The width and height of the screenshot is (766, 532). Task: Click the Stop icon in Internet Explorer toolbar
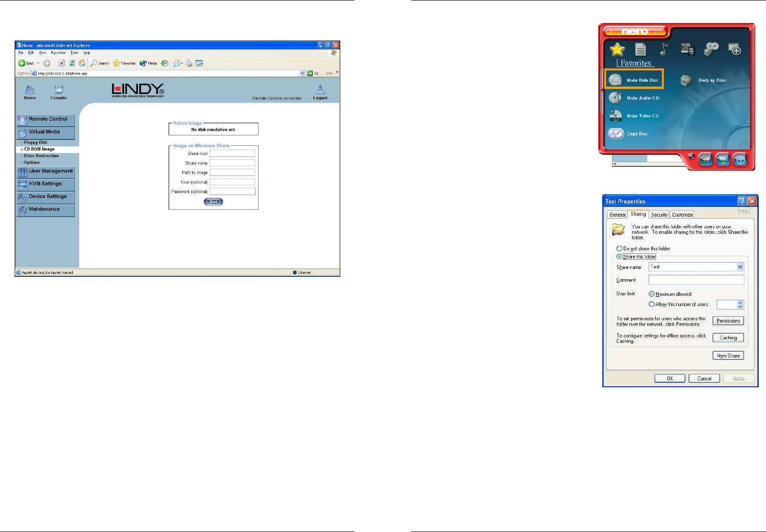tap(62, 63)
